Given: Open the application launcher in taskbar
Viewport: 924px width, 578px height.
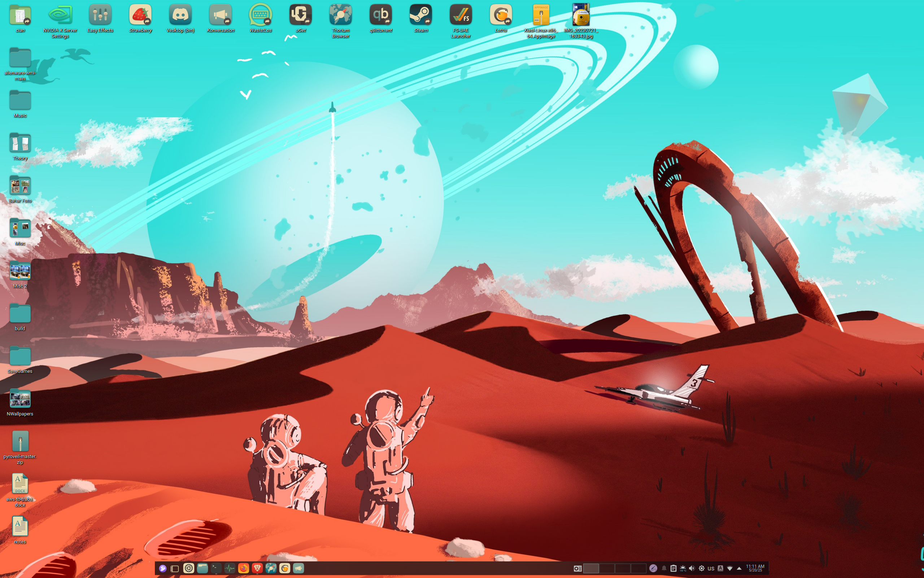Looking at the screenshot, I should [x=163, y=569].
